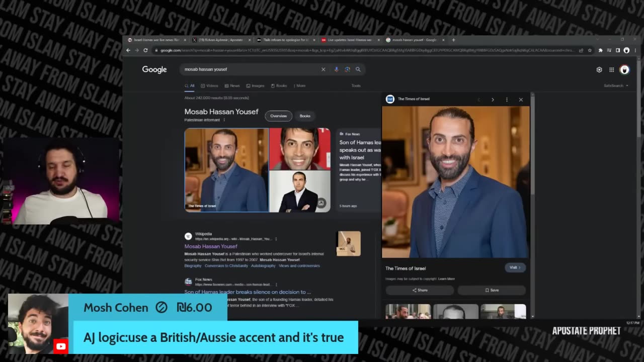Go forward with the browser forward arrow
This screenshot has height=362, width=644.
136,50
